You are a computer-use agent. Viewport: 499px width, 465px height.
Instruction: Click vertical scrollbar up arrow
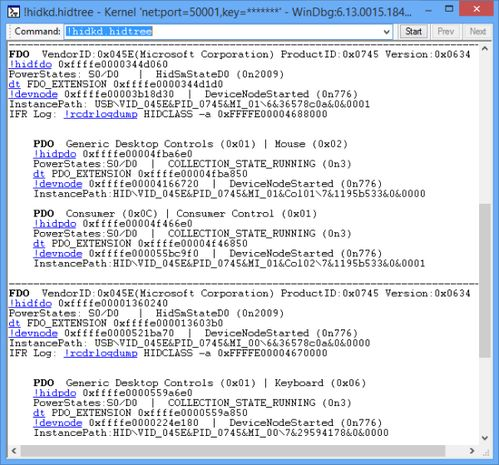[x=485, y=49]
